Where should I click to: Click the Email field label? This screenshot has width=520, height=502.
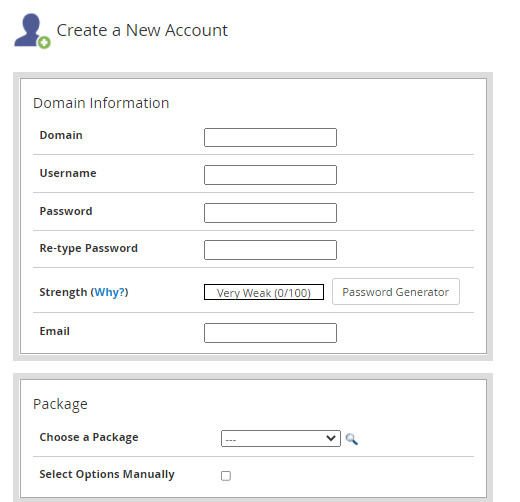[x=55, y=331]
